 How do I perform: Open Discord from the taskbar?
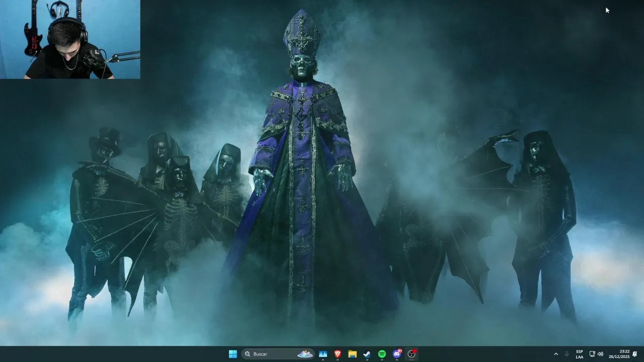tap(397, 354)
